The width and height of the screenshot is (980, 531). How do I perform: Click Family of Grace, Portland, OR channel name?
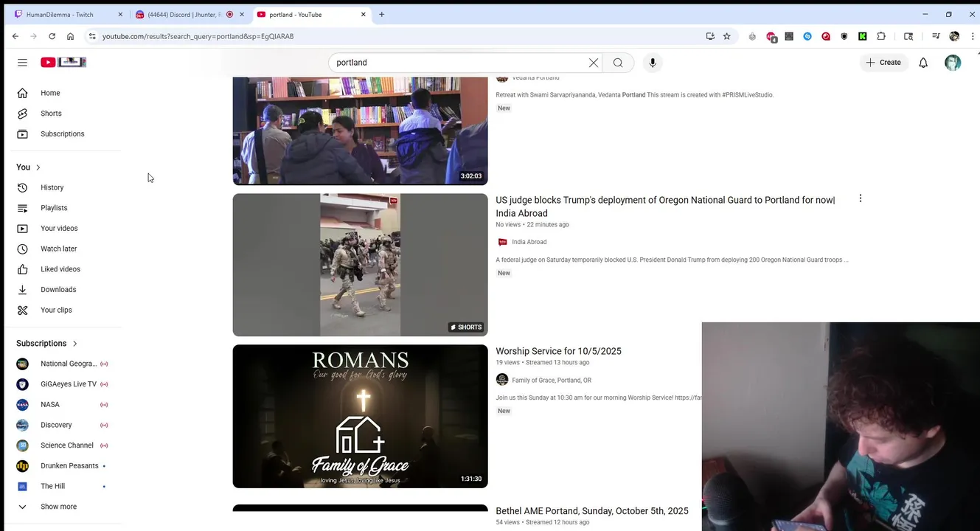tap(552, 380)
